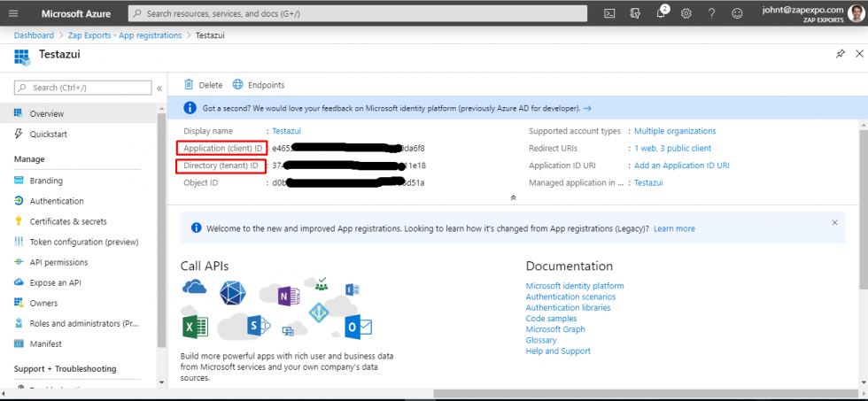The width and height of the screenshot is (868, 401).
Task: Open Authentication scenarios link
Action: (x=570, y=297)
